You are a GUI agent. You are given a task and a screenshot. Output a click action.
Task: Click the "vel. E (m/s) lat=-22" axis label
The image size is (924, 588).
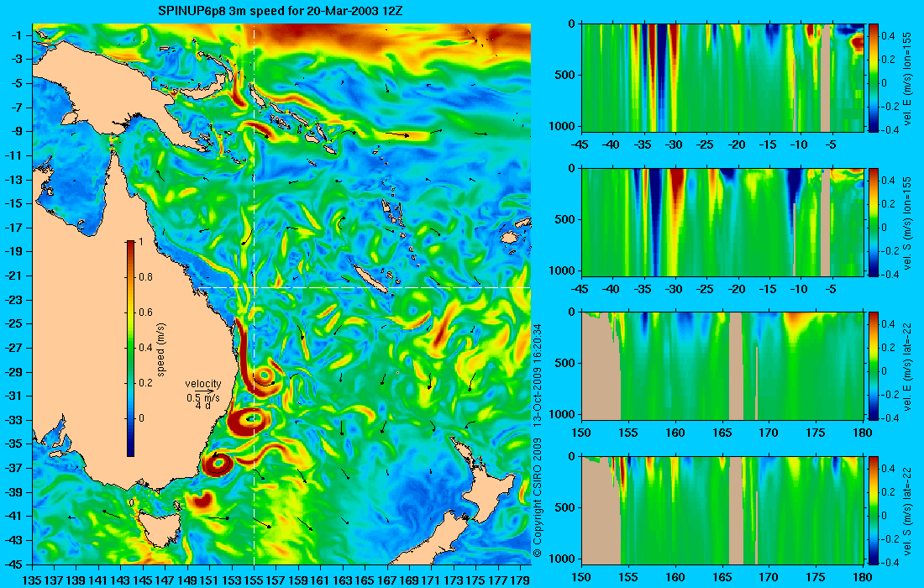[908, 367]
